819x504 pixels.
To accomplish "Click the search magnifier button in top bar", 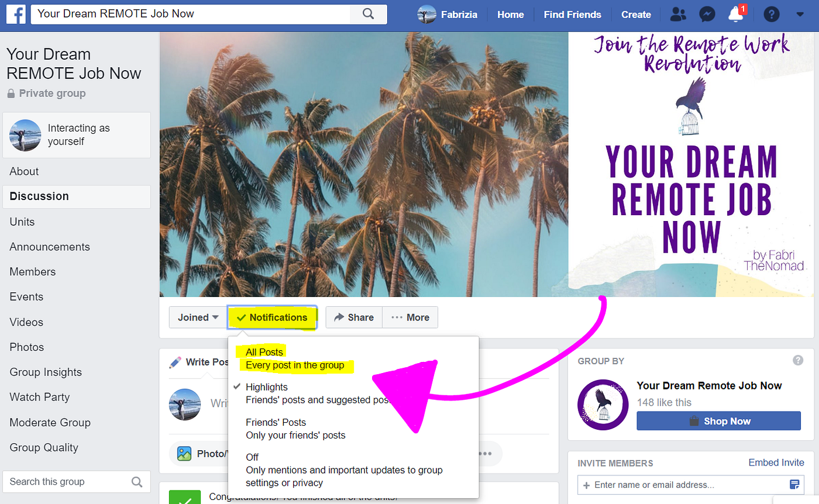I will (x=368, y=14).
